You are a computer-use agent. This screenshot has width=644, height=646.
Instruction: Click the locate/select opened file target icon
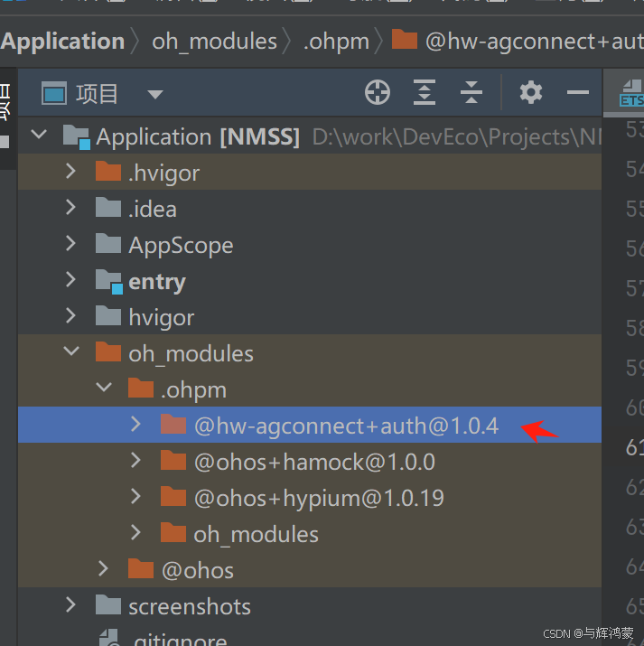point(378,92)
